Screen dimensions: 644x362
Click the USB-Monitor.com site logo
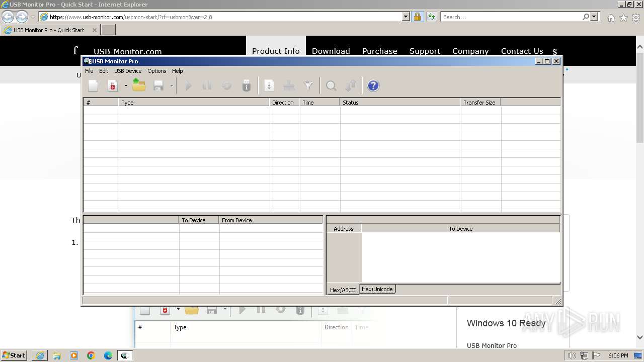point(128,51)
